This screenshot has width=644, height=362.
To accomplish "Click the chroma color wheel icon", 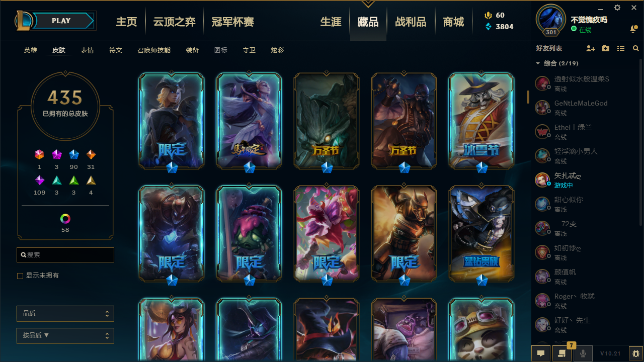I will click(x=65, y=219).
